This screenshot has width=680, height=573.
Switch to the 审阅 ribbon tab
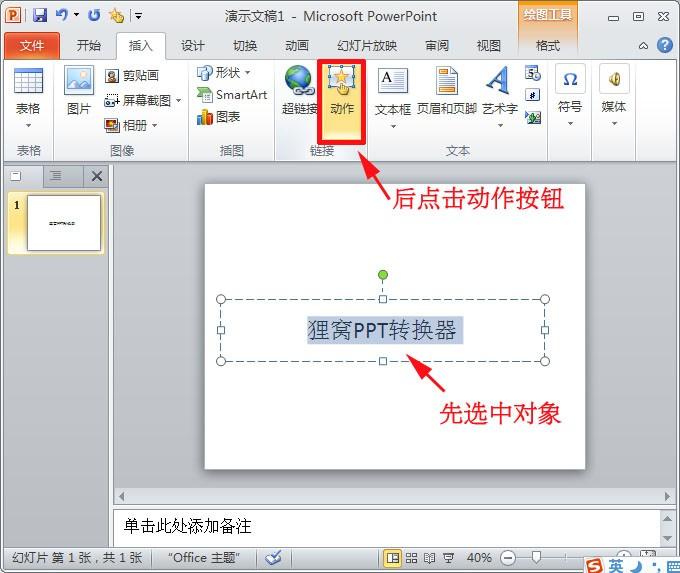tap(437, 45)
